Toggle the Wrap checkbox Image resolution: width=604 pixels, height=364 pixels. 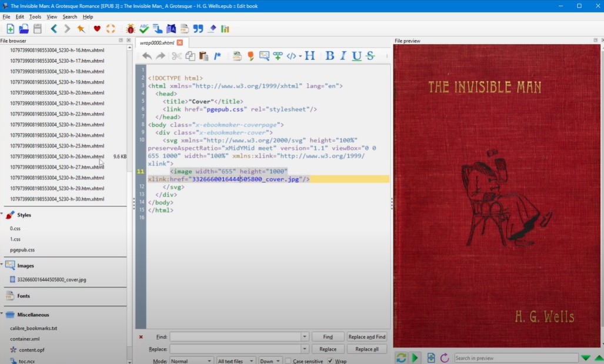(330, 361)
